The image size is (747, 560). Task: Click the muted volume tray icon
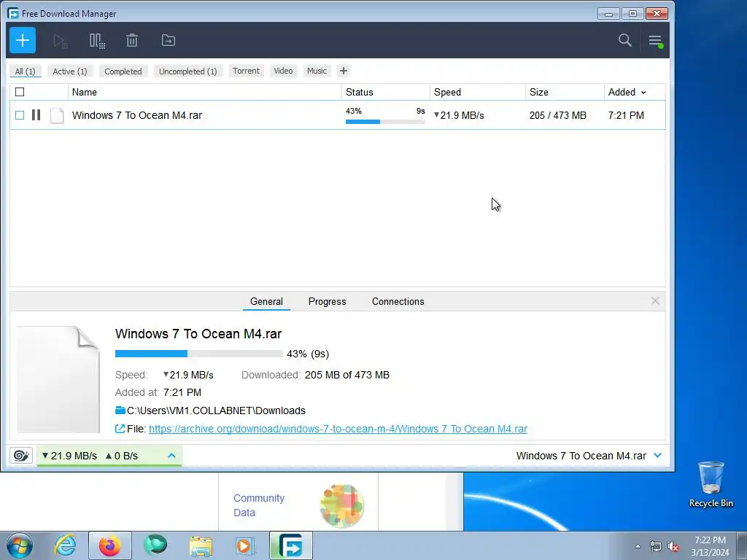(673, 547)
